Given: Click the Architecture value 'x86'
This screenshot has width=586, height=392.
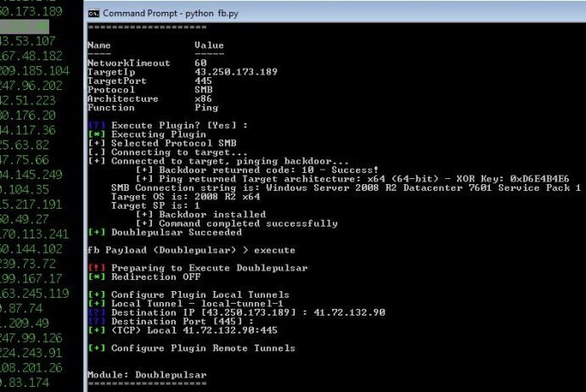Looking at the screenshot, I should click(x=203, y=99).
